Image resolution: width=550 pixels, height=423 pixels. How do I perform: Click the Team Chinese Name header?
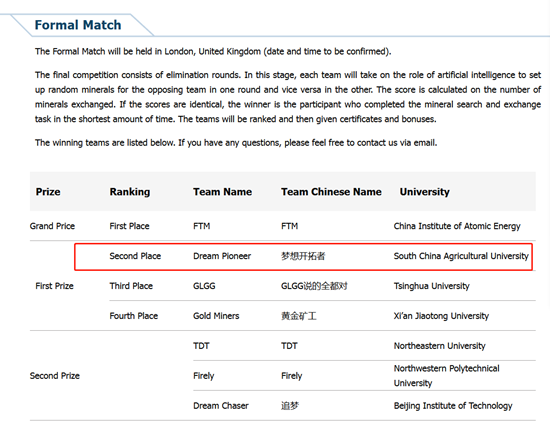[x=331, y=192]
